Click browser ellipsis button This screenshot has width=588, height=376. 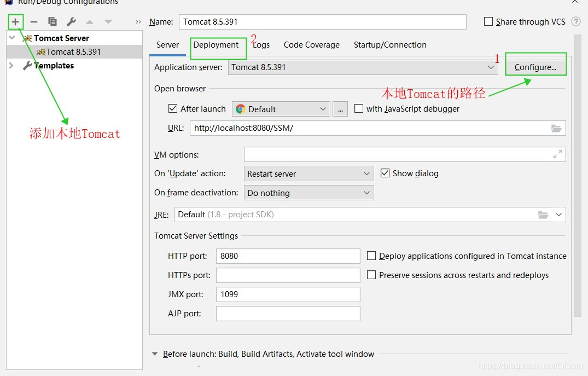tap(340, 109)
